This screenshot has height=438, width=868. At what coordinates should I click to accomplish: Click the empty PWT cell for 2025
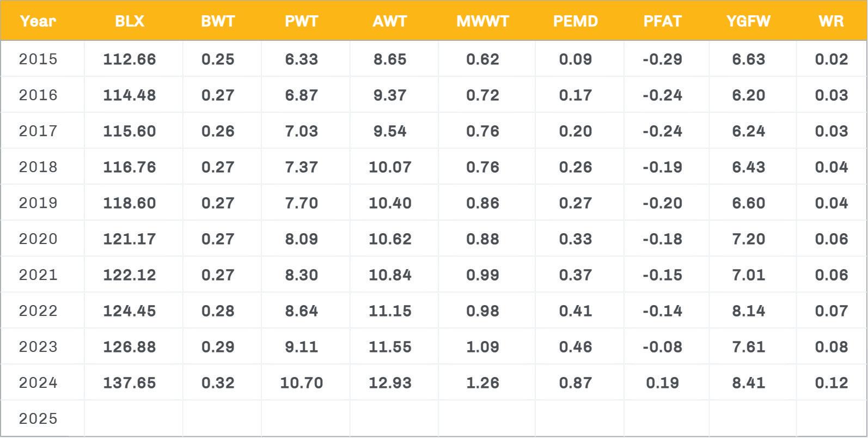click(x=305, y=418)
